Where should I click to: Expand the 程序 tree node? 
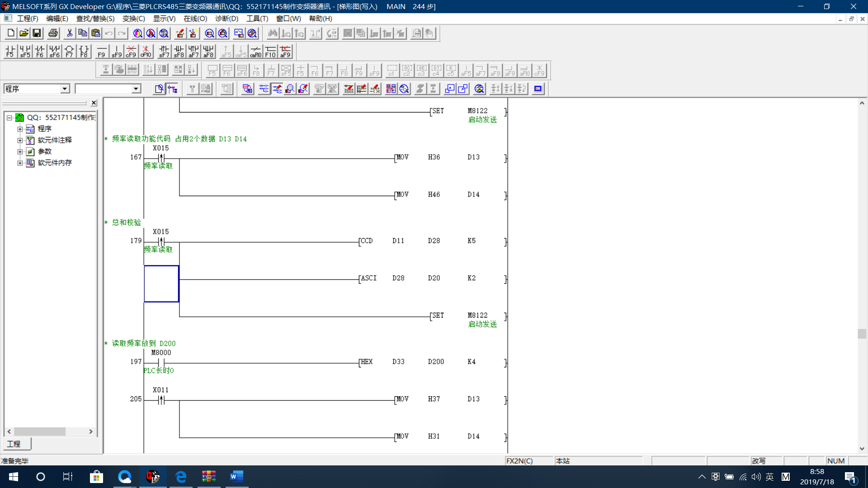pyautogui.click(x=20, y=129)
